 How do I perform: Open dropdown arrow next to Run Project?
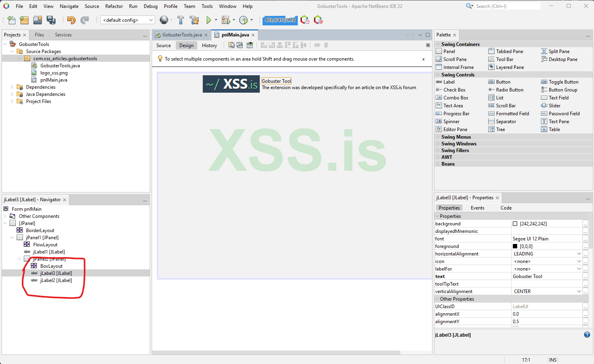[216, 20]
